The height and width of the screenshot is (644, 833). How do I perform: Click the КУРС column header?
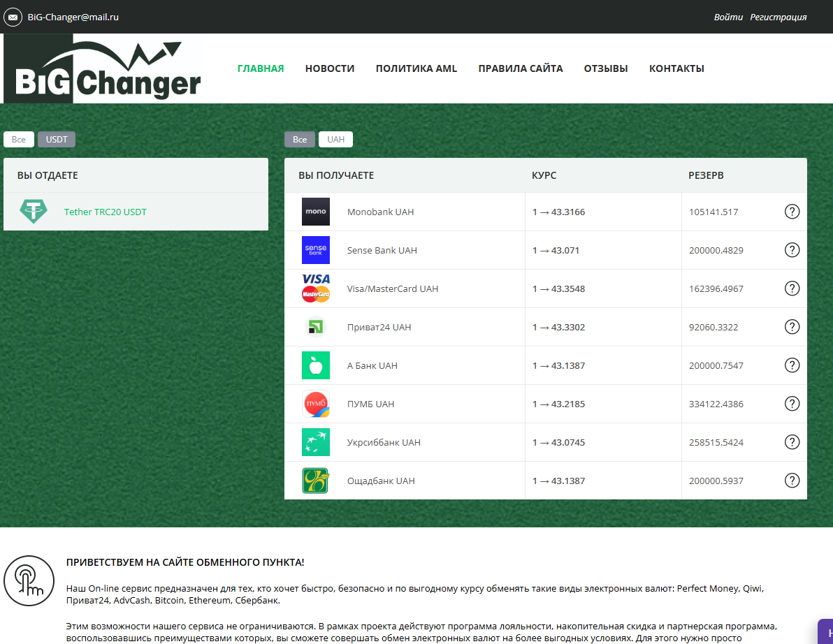pos(544,175)
